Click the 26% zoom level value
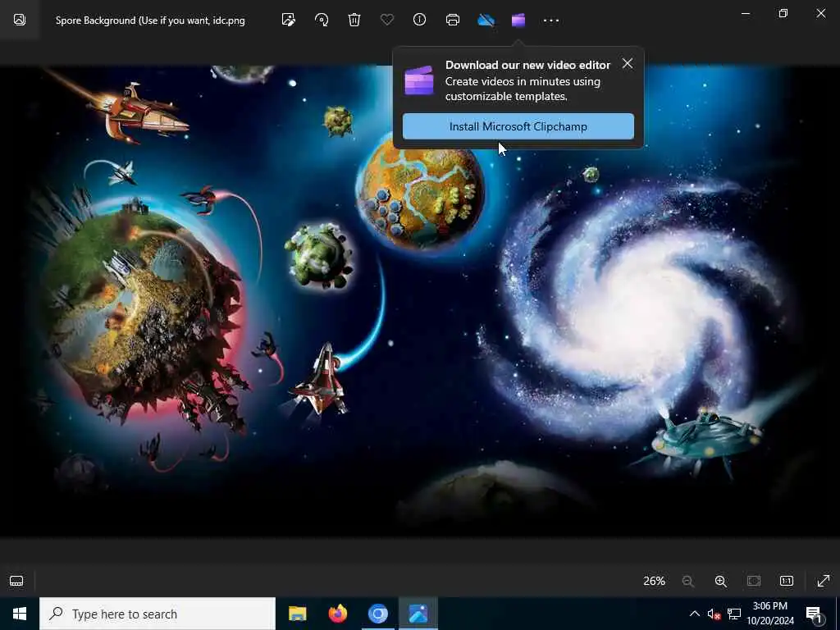Viewport: 840px width, 630px height. pyautogui.click(x=654, y=581)
